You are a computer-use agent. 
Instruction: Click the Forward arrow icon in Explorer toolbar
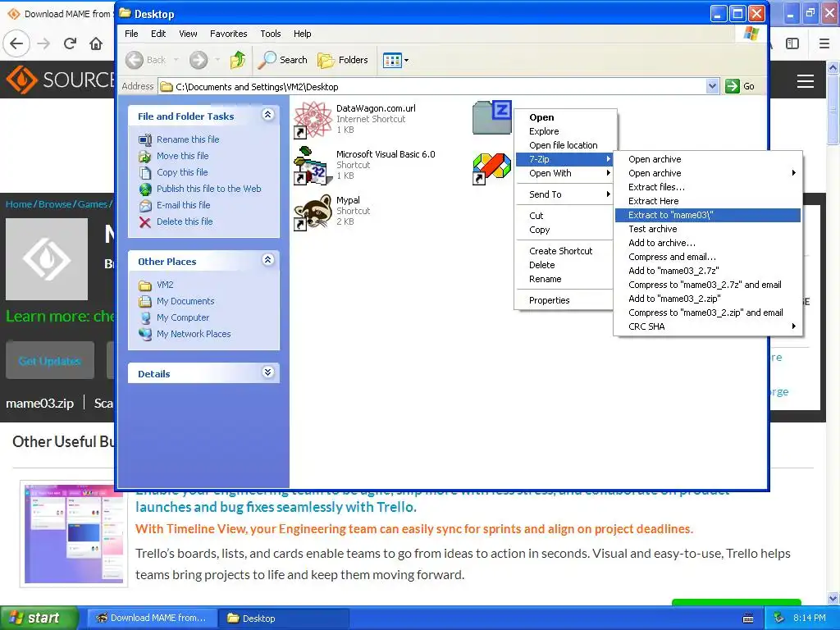[199, 60]
